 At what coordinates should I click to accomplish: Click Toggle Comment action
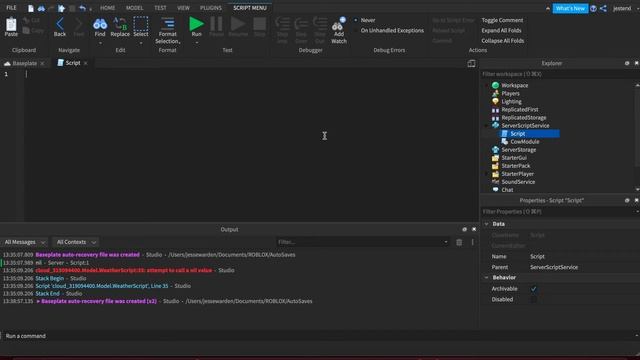click(x=502, y=20)
